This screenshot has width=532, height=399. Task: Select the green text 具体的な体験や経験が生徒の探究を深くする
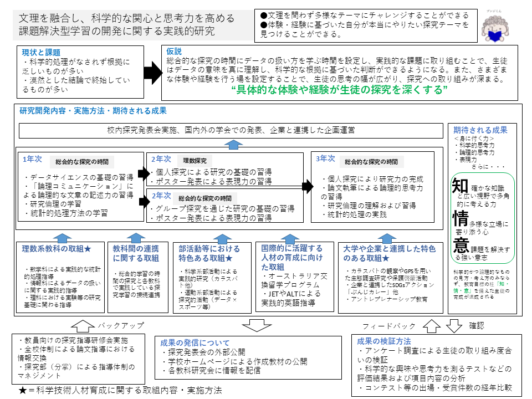click(x=340, y=90)
